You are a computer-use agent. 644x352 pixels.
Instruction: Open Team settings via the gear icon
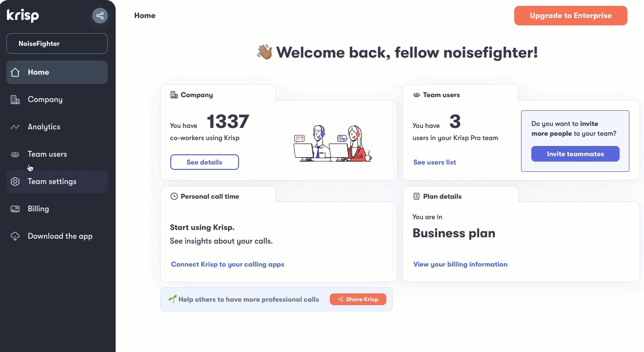click(x=15, y=181)
